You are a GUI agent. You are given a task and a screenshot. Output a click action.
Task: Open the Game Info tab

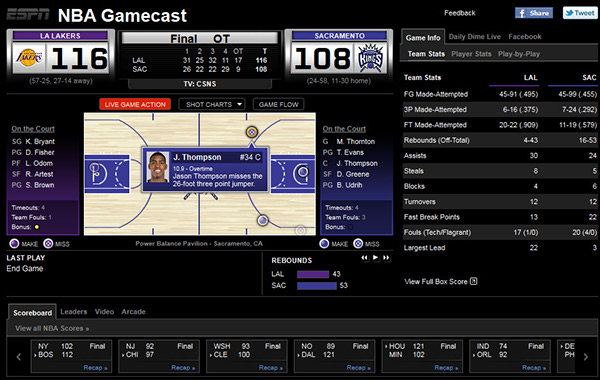[423, 38]
